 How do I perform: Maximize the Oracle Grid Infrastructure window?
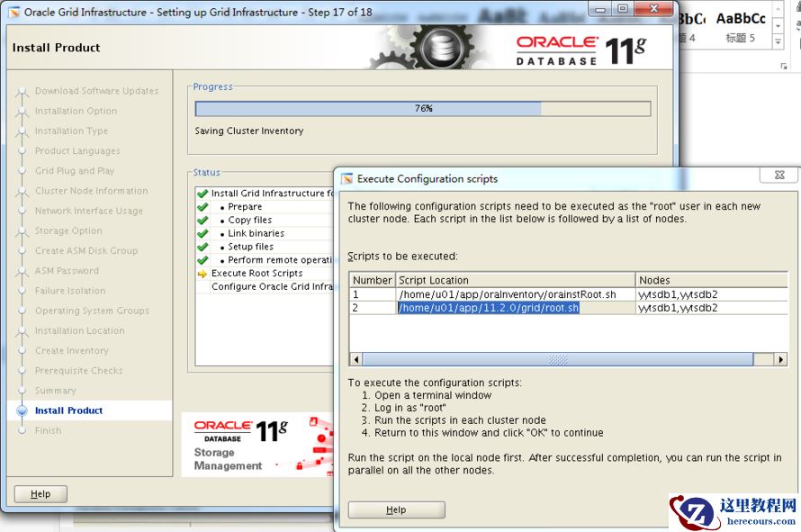point(623,9)
